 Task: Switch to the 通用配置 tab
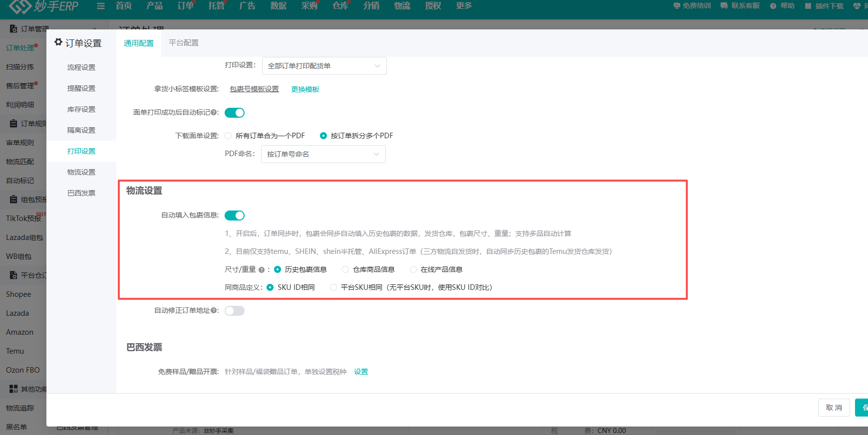tap(139, 43)
